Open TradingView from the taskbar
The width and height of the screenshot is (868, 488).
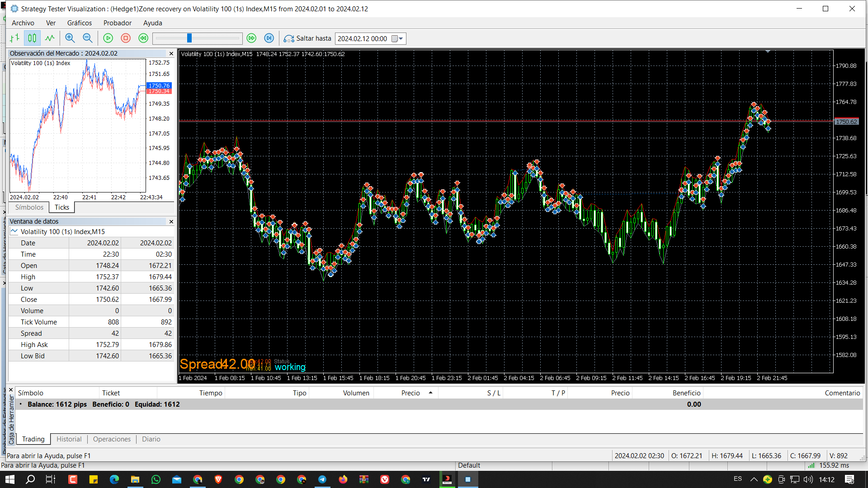click(426, 479)
